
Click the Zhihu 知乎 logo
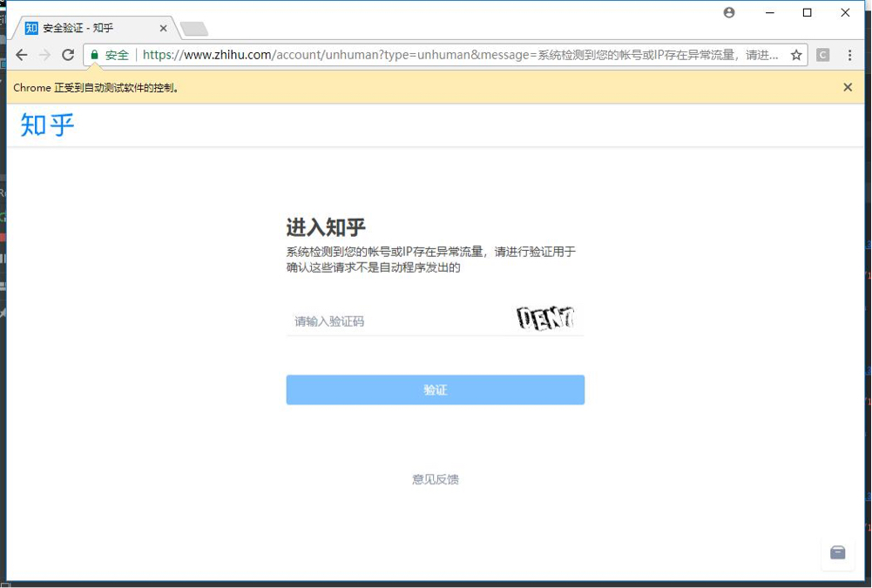45,125
